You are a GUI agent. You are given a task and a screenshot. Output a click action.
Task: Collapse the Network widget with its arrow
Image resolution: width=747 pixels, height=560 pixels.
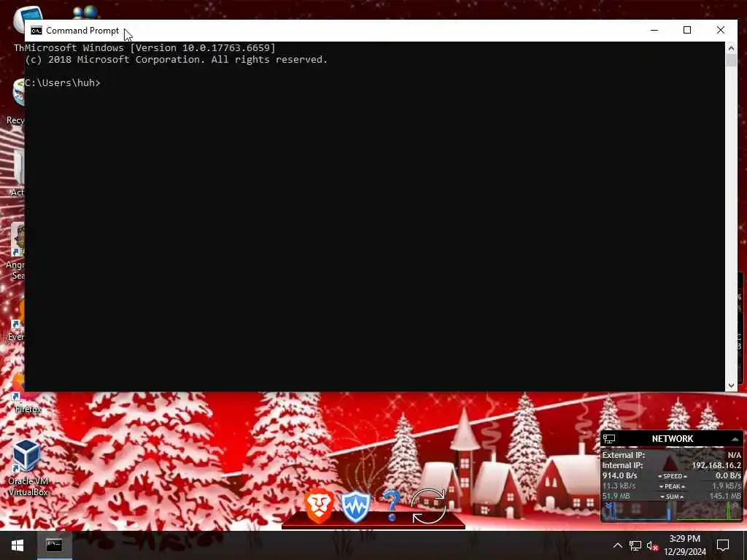pos(735,439)
